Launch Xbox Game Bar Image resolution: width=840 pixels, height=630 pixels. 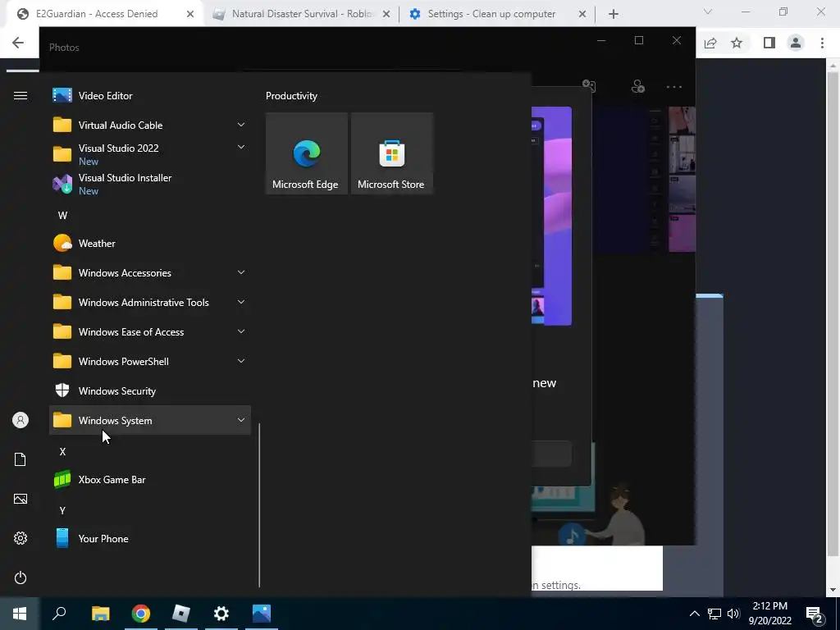[x=150, y=479]
